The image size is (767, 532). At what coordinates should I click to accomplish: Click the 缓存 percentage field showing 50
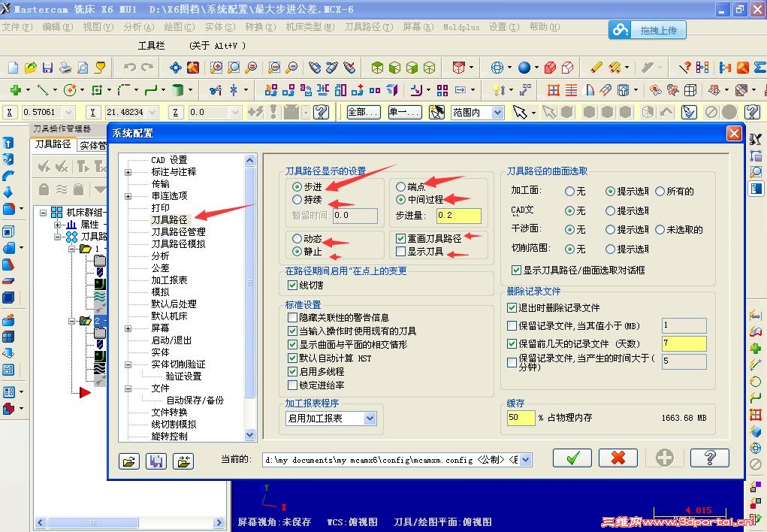(521, 418)
